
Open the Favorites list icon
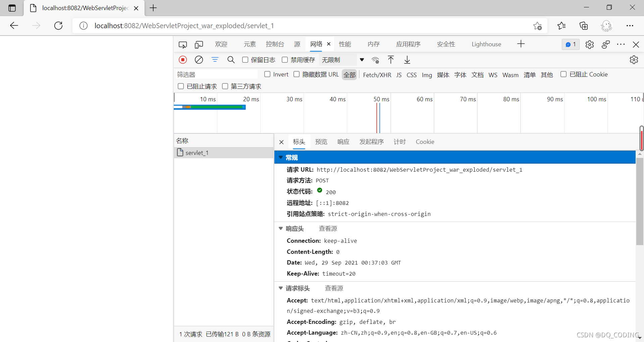561,25
